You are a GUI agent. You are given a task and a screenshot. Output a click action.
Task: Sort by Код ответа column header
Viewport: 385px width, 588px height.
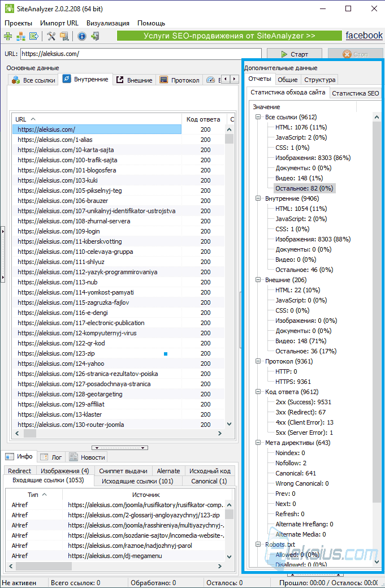point(204,119)
